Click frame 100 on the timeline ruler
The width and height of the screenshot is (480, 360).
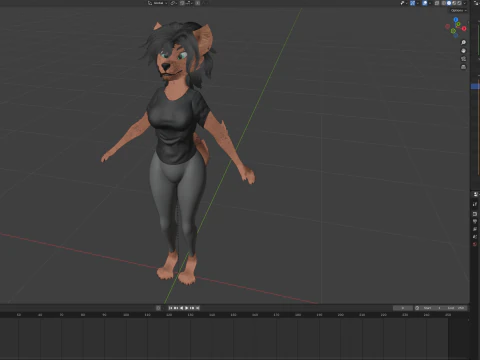tap(126, 315)
